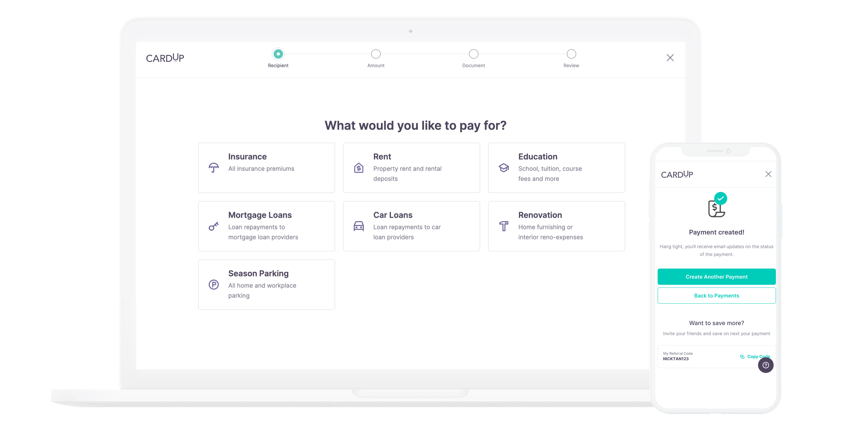Click the Season Parking P icon
868x434 pixels.
pyautogui.click(x=214, y=285)
